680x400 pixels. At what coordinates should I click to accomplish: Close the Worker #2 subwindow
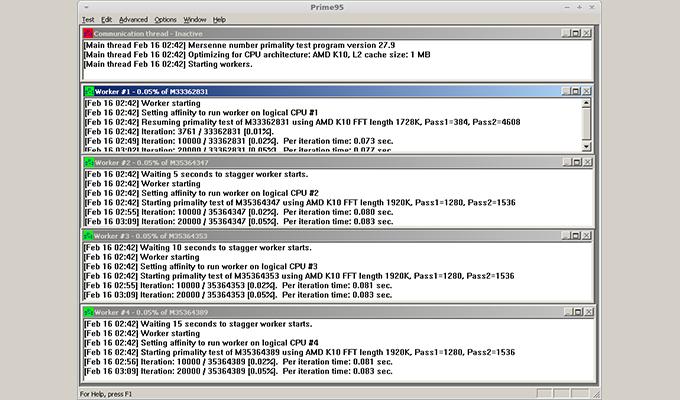(587, 162)
